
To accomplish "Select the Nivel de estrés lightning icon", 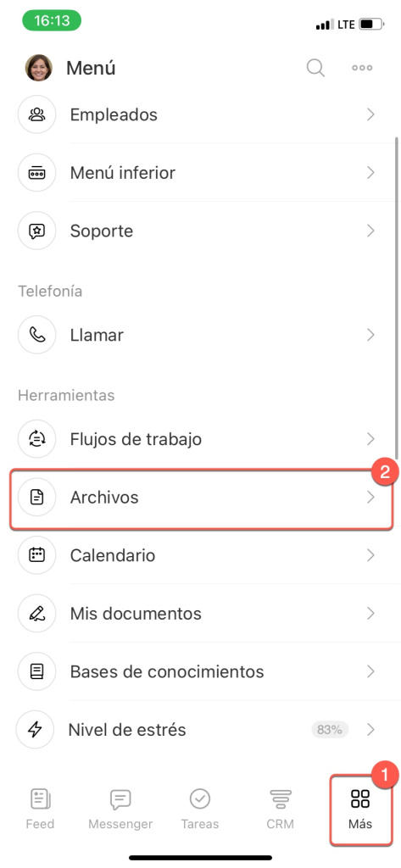I will pos(35,730).
